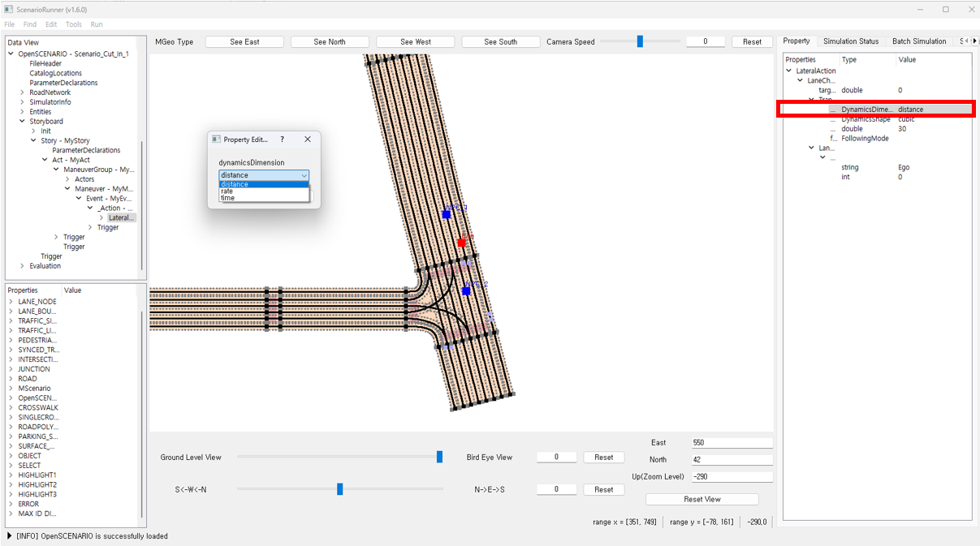Switch to the Simulation Status tab

point(850,41)
